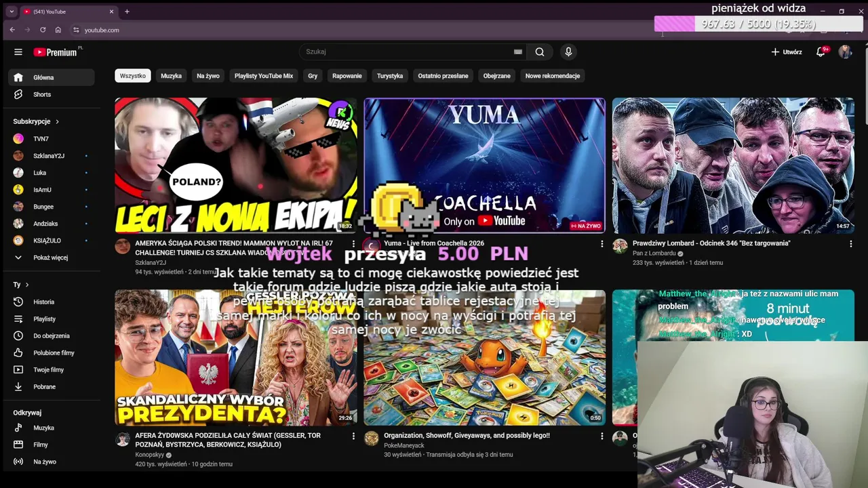
Task: Open Prawdziwy Lombard video thumbnail
Action: click(733, 165)
